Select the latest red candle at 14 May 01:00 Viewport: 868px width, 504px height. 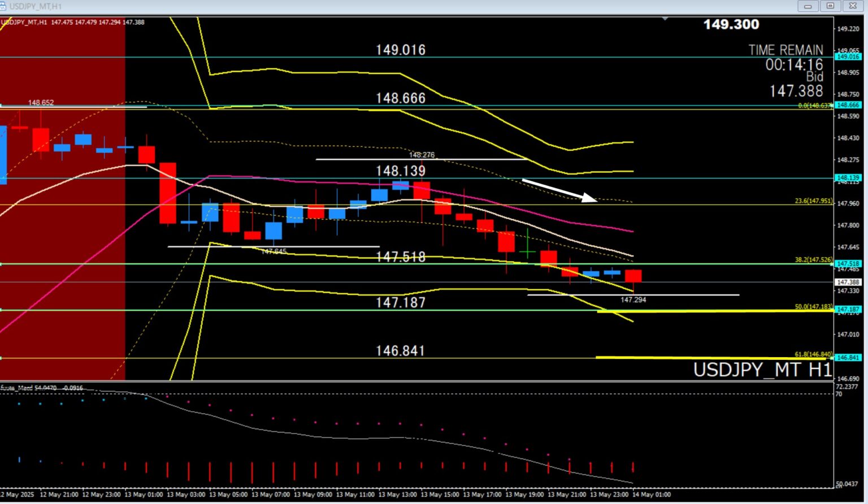pyautogui.click(x=633, y=276)
